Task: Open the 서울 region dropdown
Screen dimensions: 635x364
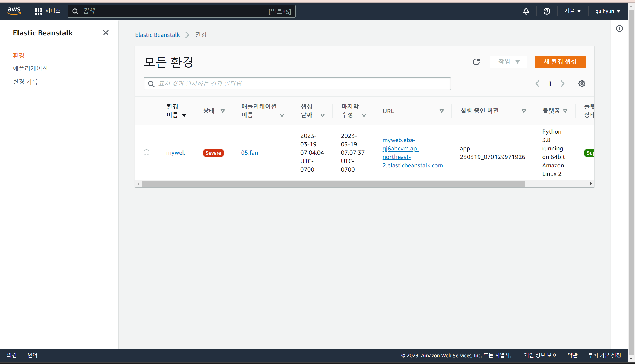Action: tap(573, 11)
